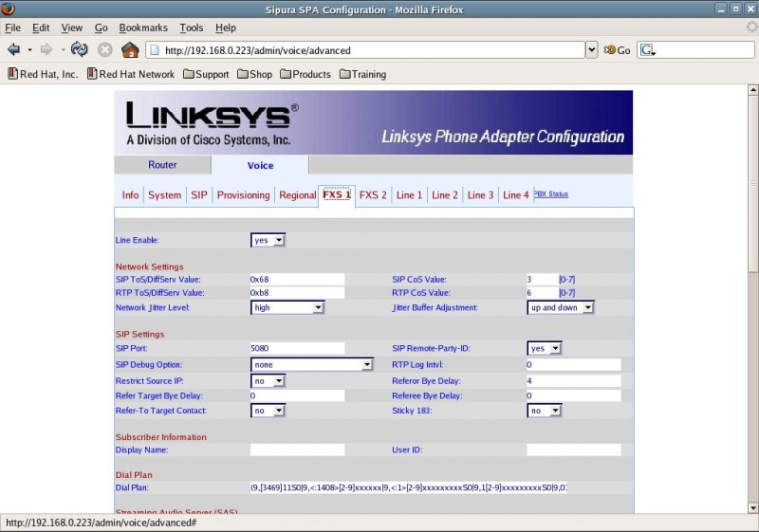Open the Bookmarks menu
This screenshot has width=759, height=532.
(145, 28)
